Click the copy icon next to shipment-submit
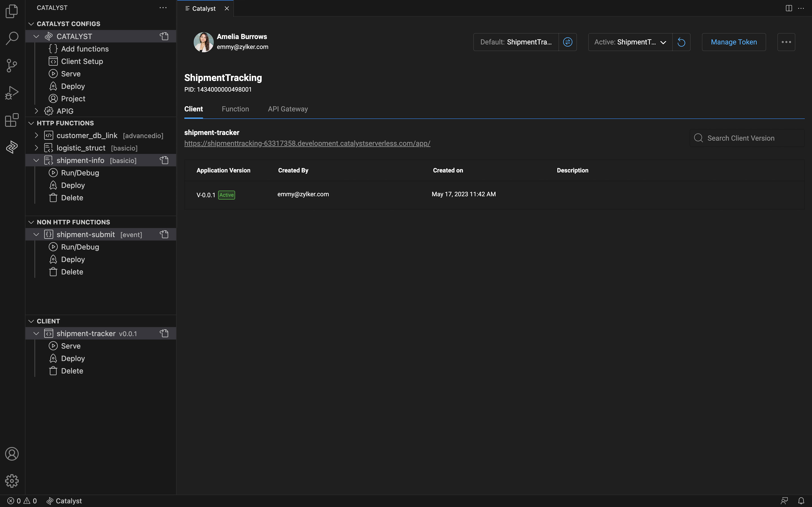 pos(164,234)
